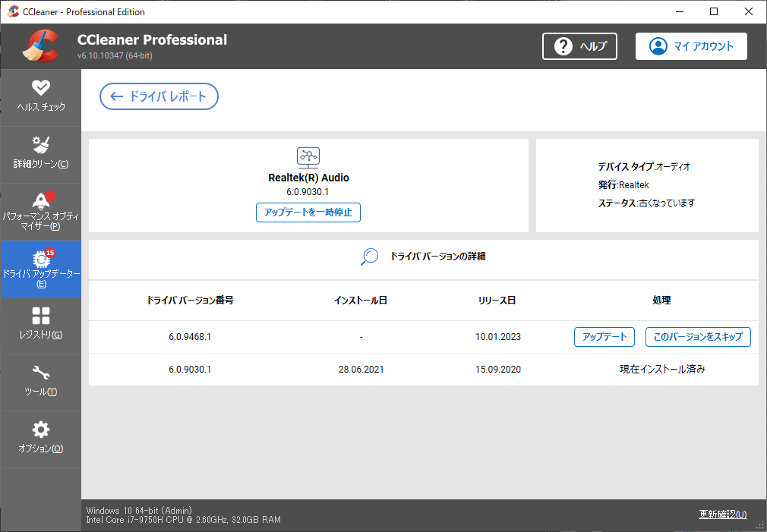Open the Help (ヘルプ) button
The height and width of the screenshot is (532, 767).
[x=579, y=46]
